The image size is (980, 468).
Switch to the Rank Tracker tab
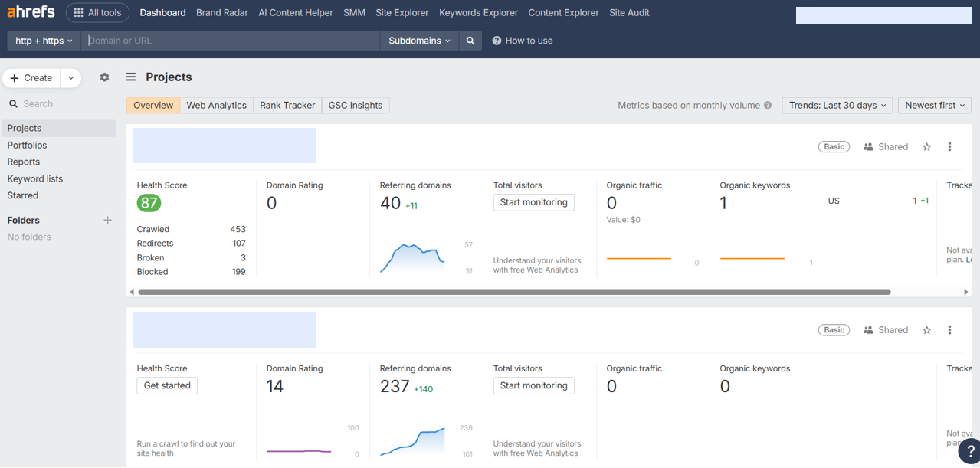(x=287, y=106)
